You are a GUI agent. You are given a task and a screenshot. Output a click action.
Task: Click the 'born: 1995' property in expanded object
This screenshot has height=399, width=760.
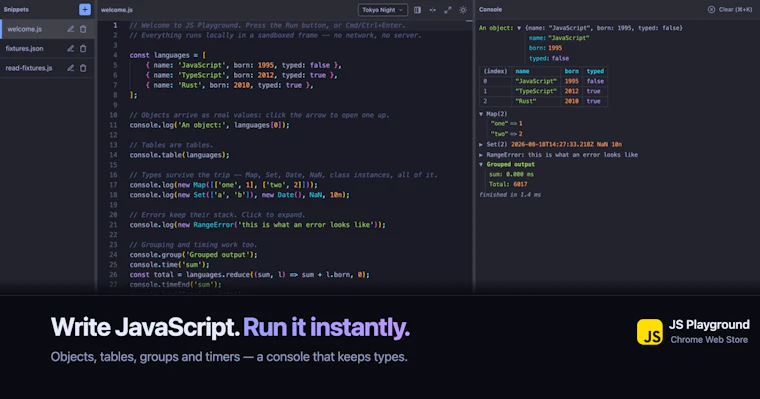click(545, 48)
